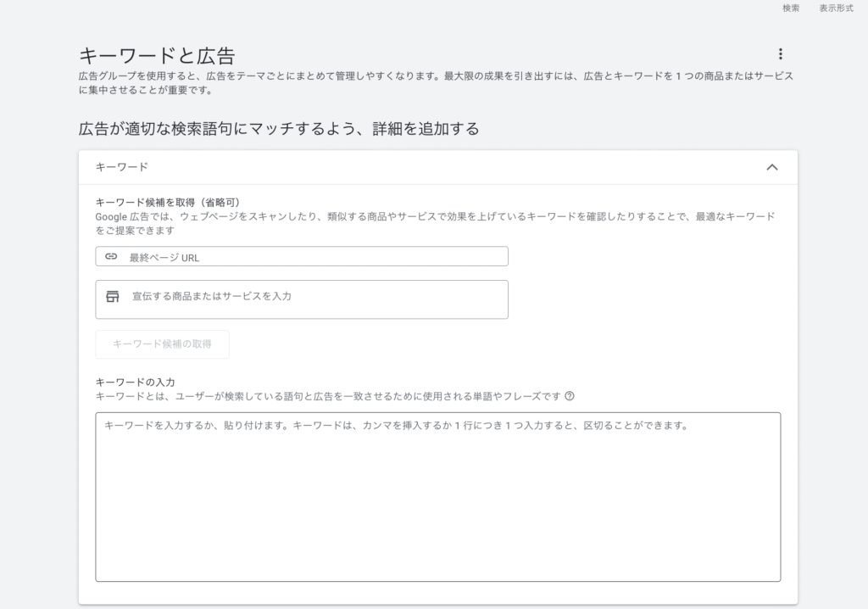Image resolution: width=868 pixels, height=609 pixels.
Task: Click the link icon in the URL field
Action: (x=111, y=256)
